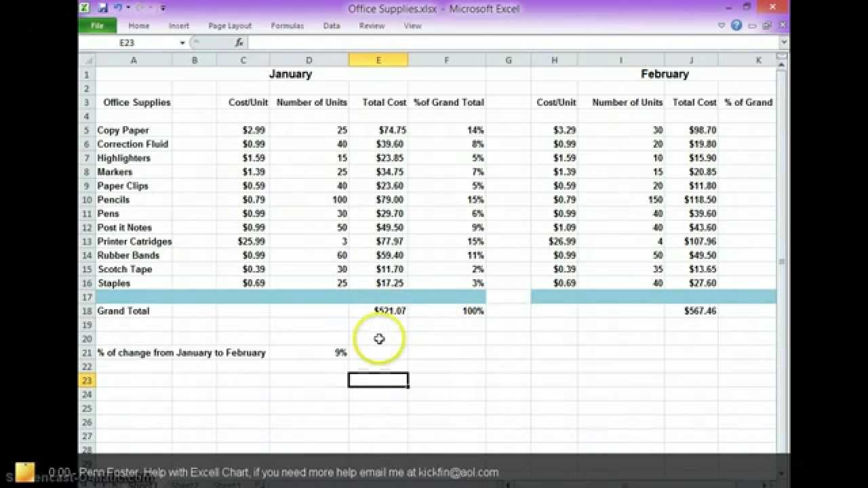The width and height of the screenshot is (868, 488).
Task: Click the $567.46 February grand total cell
Action: tap(692, 311)
